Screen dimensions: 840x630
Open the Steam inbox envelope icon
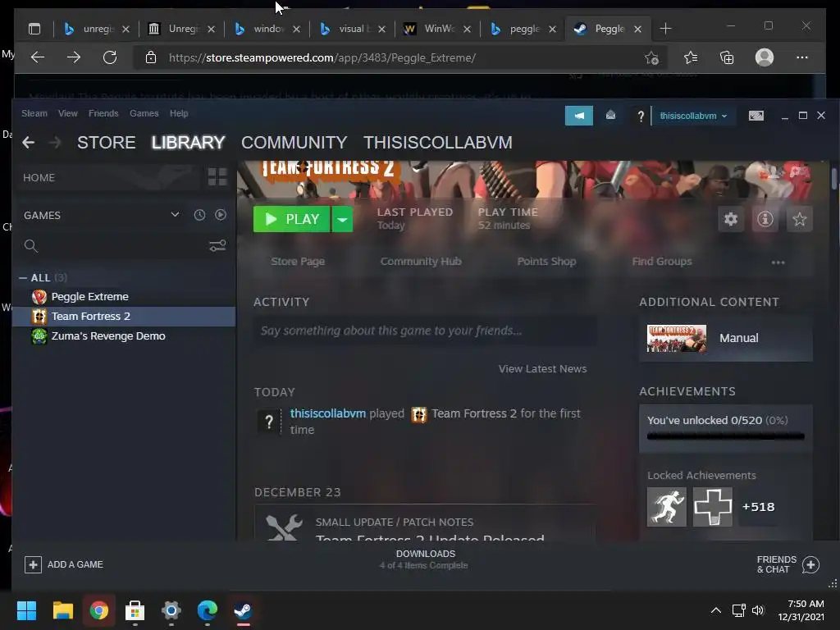click(x=610, y=115)
